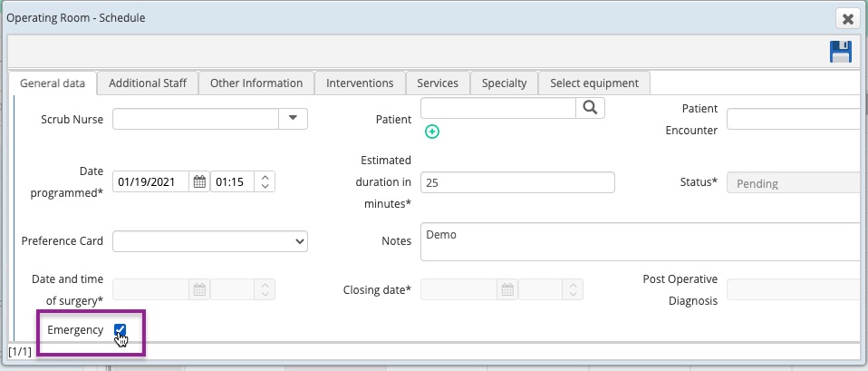Uncheck the Emergency checkbox
The width and height of the screenshot is (868, 371).
121,330
